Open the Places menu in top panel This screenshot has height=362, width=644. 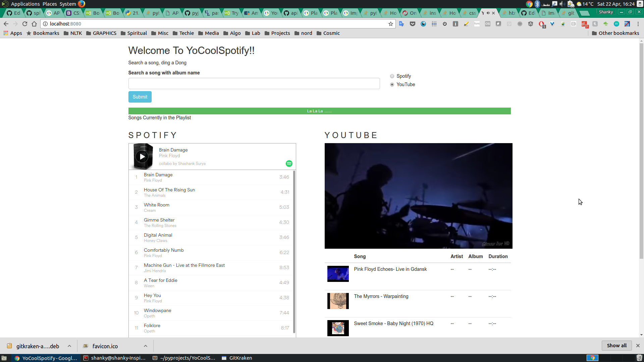click(x=50, y=4)
